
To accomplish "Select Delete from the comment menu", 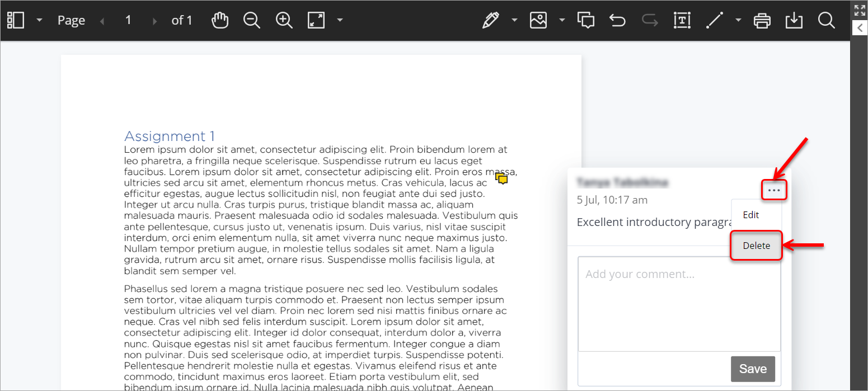I will click(756, 245).
